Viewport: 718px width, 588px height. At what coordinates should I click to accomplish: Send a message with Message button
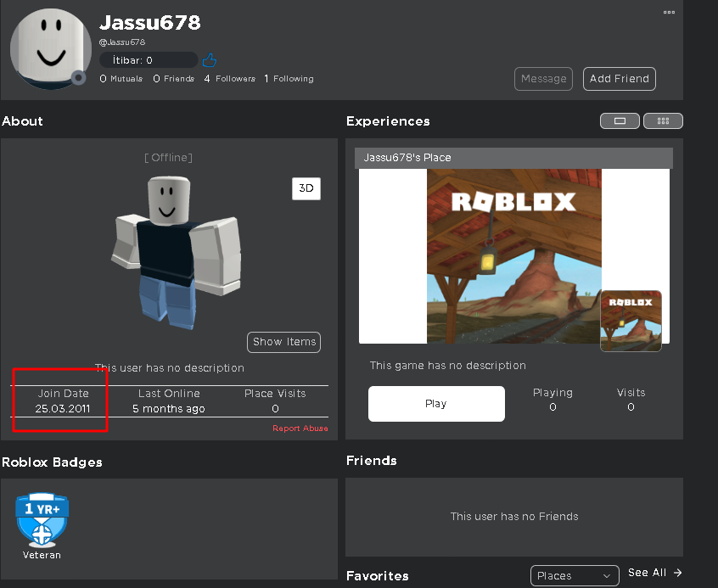[543, 79]
